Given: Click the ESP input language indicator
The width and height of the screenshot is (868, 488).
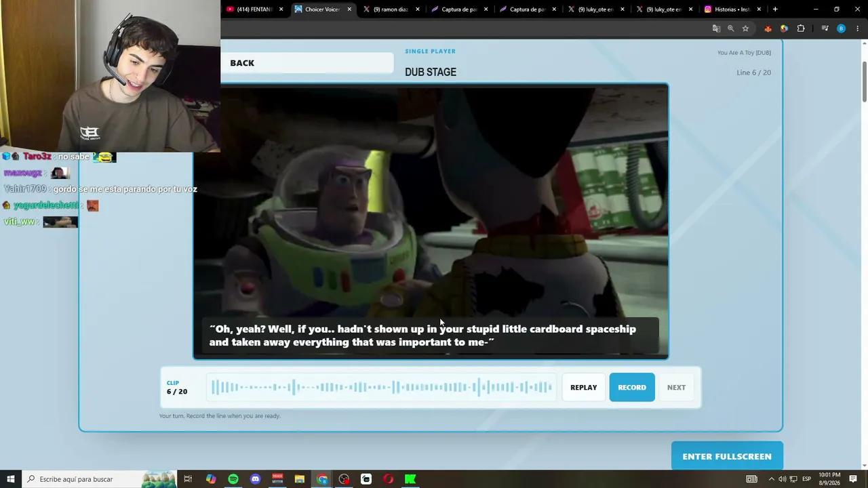Looking at the screenshot, I should click(x=807, y=479).
